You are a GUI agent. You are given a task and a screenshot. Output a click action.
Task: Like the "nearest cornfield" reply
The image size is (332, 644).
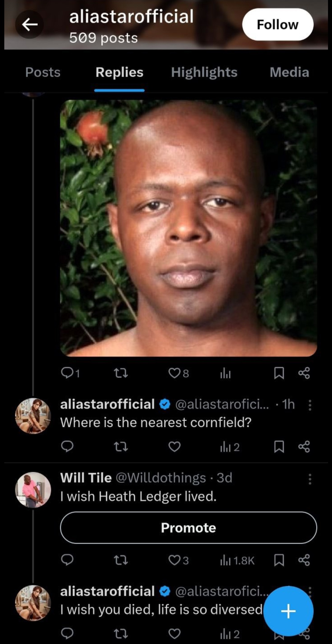(175, 447)
